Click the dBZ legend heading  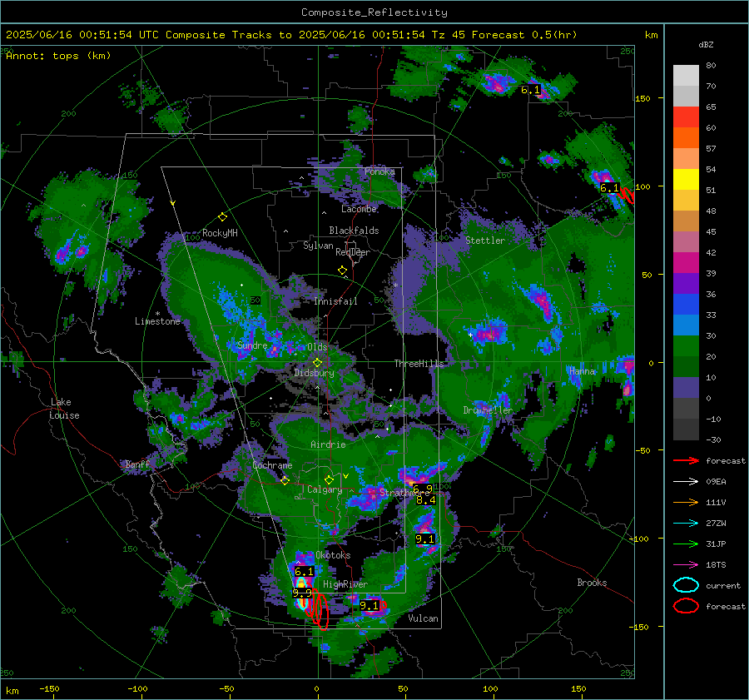(x=706, y=45)
